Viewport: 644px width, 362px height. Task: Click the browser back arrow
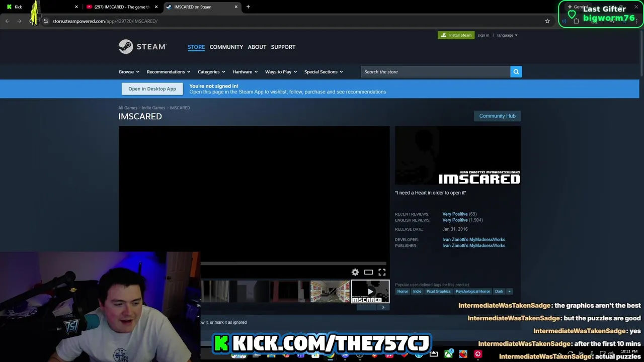pos(7,21)
